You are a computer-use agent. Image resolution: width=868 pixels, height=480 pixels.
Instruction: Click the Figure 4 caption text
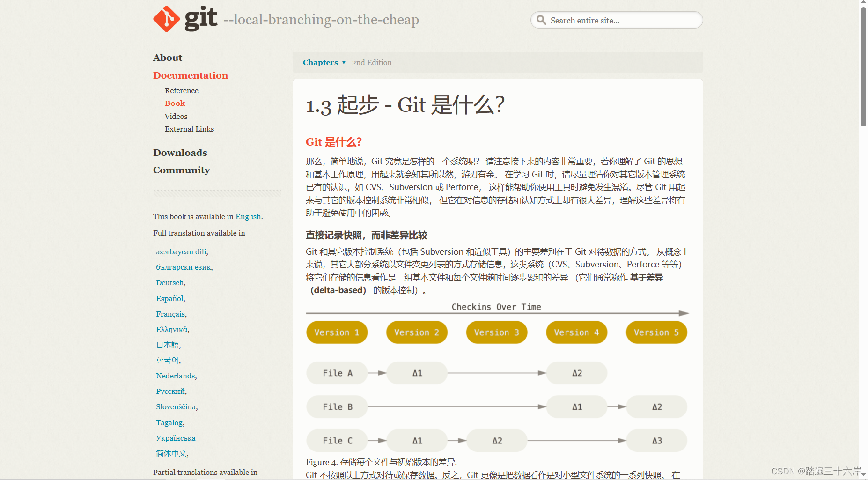pos(381,462)
